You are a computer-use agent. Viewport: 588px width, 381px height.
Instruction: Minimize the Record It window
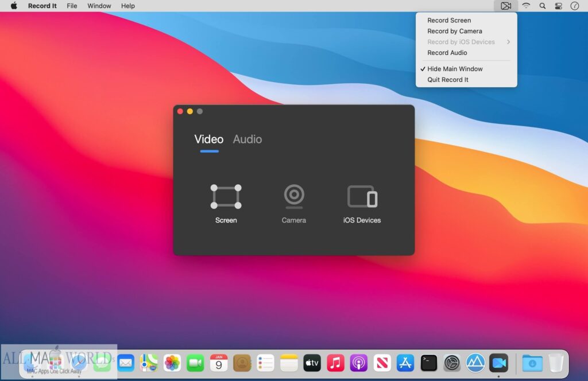click(189, 111)
